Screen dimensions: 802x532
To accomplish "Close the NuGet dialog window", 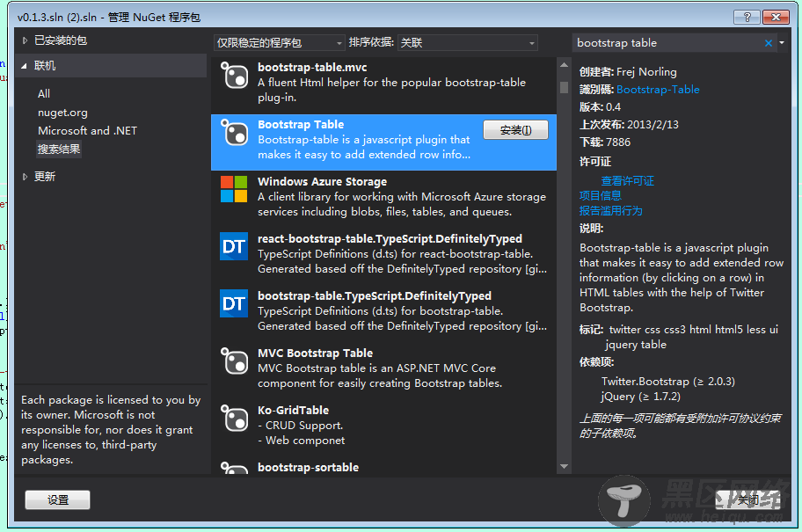I will click(x=776, y=17).
